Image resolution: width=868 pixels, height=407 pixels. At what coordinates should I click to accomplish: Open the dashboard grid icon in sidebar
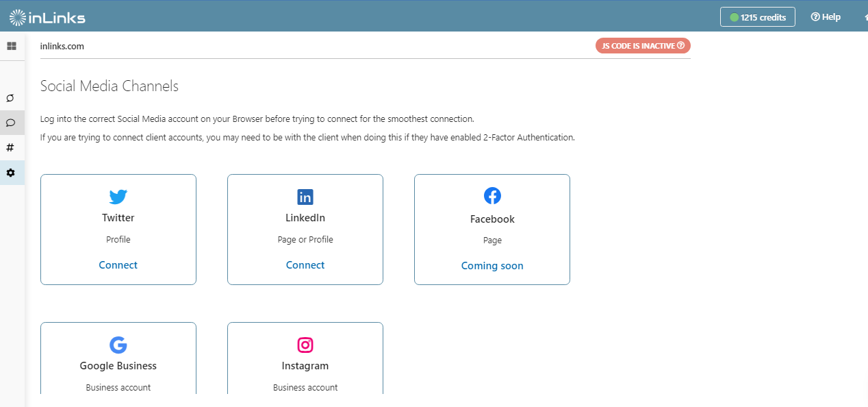tap(12, 47)
